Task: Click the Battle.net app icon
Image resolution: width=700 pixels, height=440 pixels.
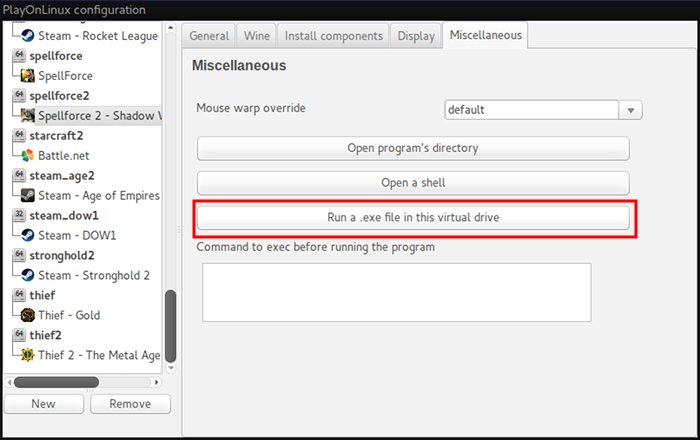Action: tap(28, 155)
